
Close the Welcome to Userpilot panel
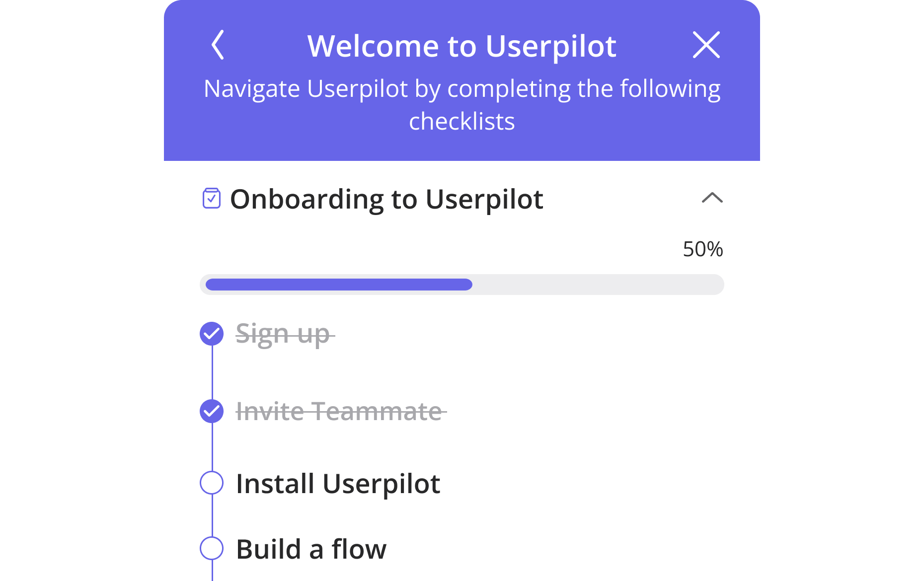click(x=706, y=45)
